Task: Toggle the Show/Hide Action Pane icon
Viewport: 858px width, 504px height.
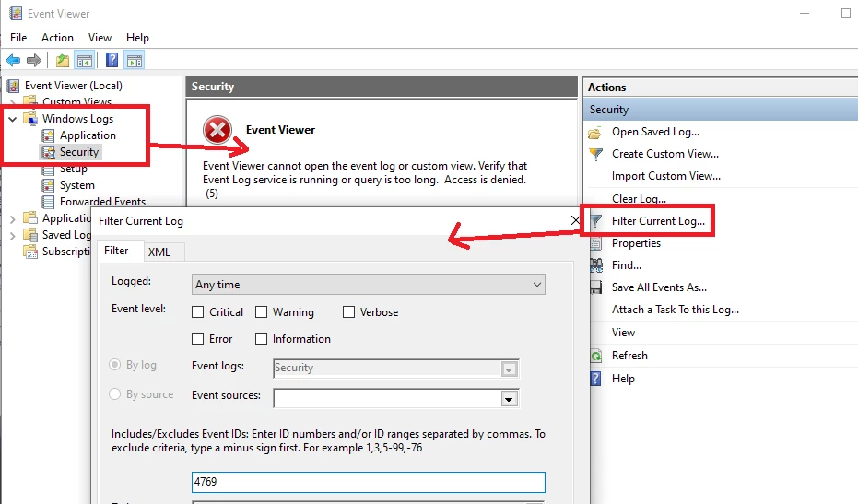Action: coord(134,60)
